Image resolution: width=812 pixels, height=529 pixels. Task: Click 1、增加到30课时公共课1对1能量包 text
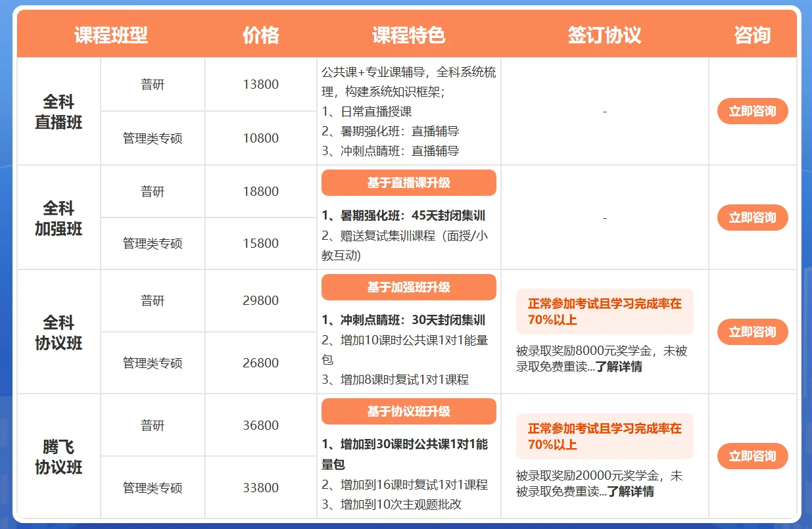pyautogui.click(x=404, y=455)
